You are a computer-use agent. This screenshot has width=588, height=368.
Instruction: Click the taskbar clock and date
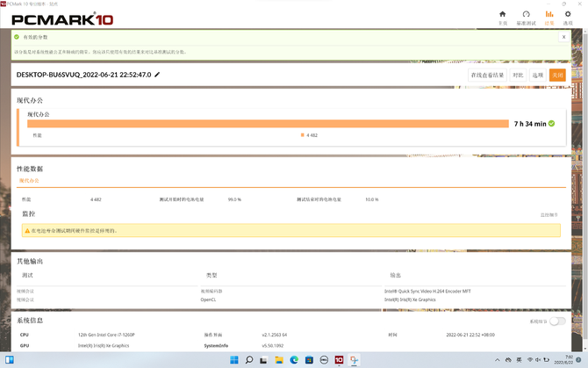click(567, 360)
